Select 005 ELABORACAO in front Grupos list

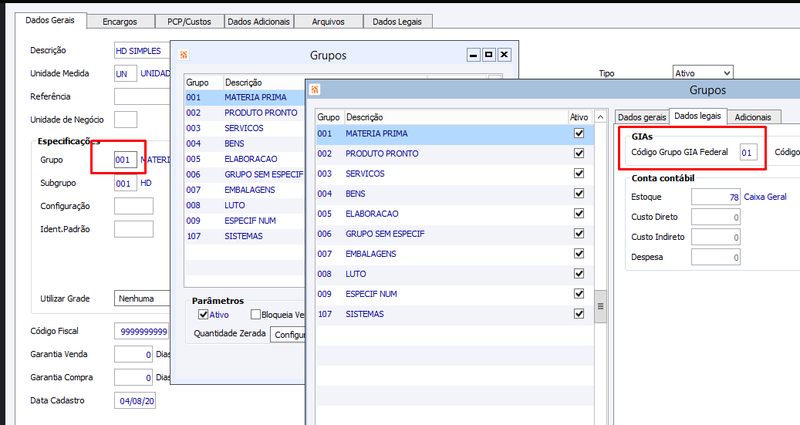click(x=455, y=213)
